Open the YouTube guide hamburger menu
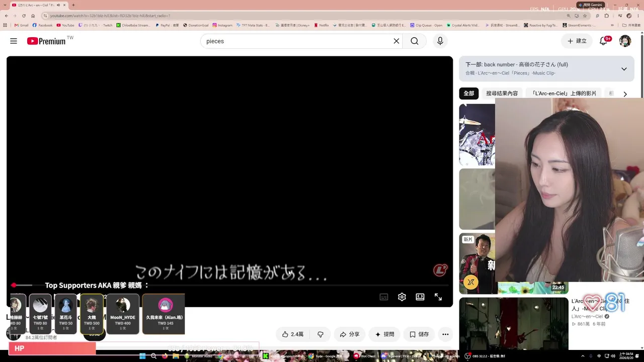Image resolution: width=644 pixels, height=362 pixels. click(x=14, y=41)
